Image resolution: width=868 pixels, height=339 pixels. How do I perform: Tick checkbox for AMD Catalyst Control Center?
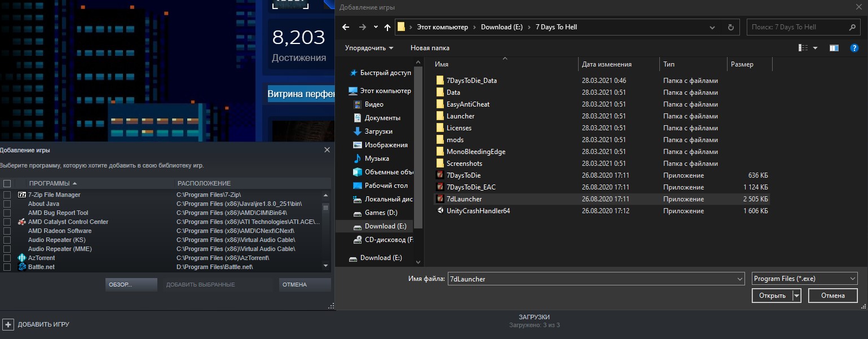click(7, 222)
